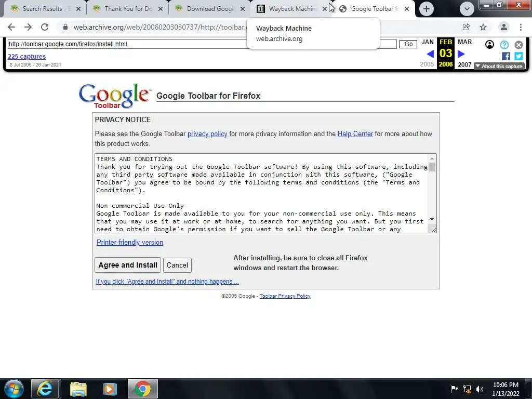Open the tab search chevron button
Viewport: 532px width, 399px height.
click(467, 9)
